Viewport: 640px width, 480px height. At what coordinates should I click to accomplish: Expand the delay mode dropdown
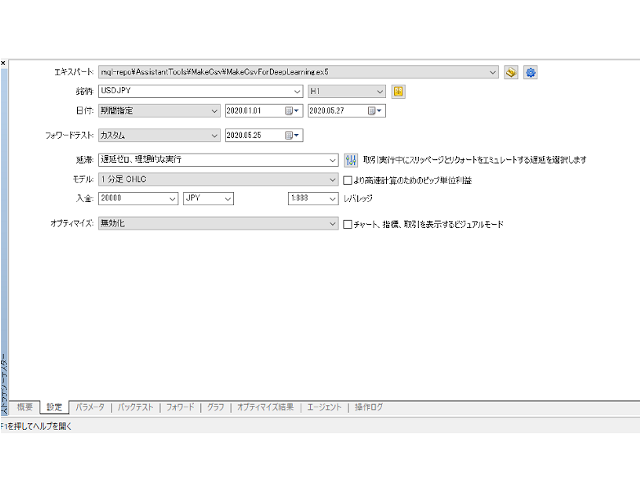click(333, 160)
